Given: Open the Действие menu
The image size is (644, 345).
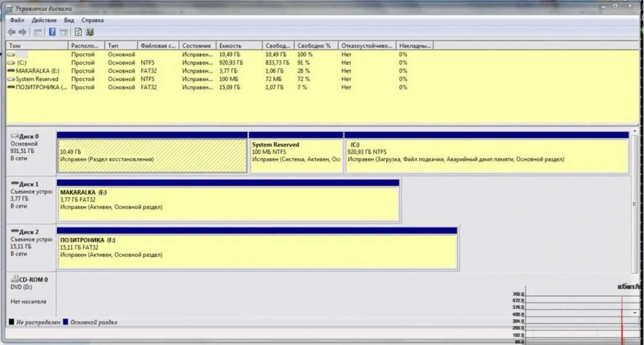Looking at the screenshot, I should (x=44, y=20).
